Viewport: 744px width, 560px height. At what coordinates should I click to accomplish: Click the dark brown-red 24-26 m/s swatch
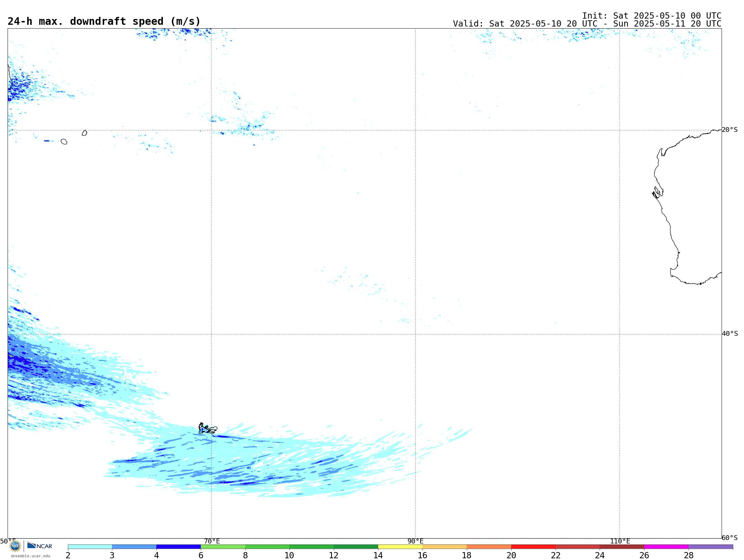coord(622,547)
